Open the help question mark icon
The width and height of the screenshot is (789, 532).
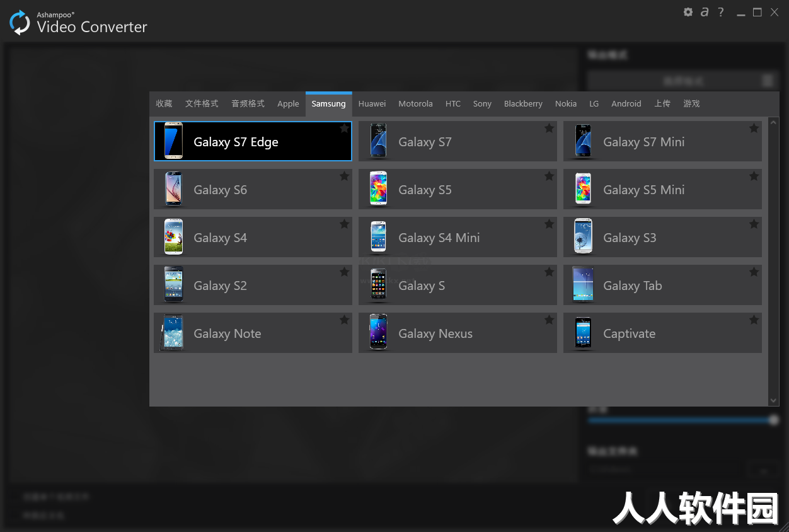[x=721, y=12]
